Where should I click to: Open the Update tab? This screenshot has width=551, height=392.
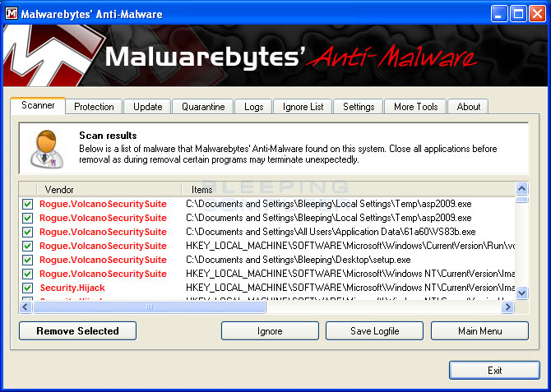tap(147, 107)
